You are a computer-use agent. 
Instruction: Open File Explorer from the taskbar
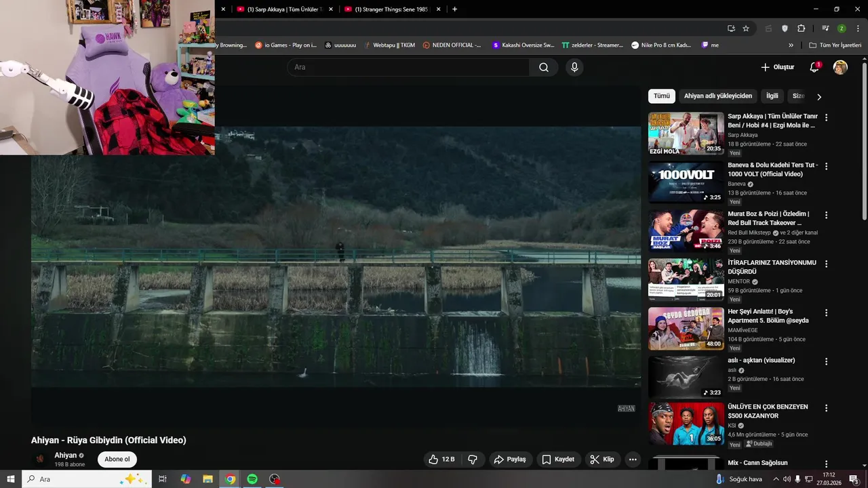(208, 479)
